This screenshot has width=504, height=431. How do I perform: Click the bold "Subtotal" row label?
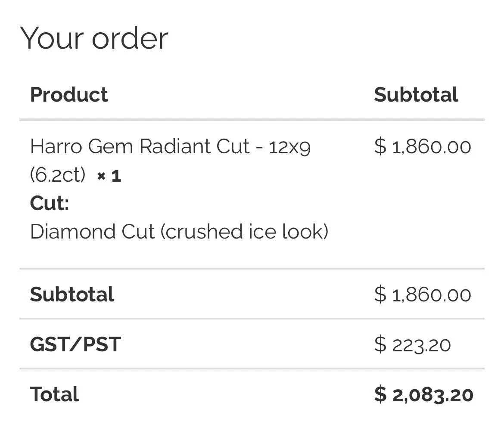72,295
